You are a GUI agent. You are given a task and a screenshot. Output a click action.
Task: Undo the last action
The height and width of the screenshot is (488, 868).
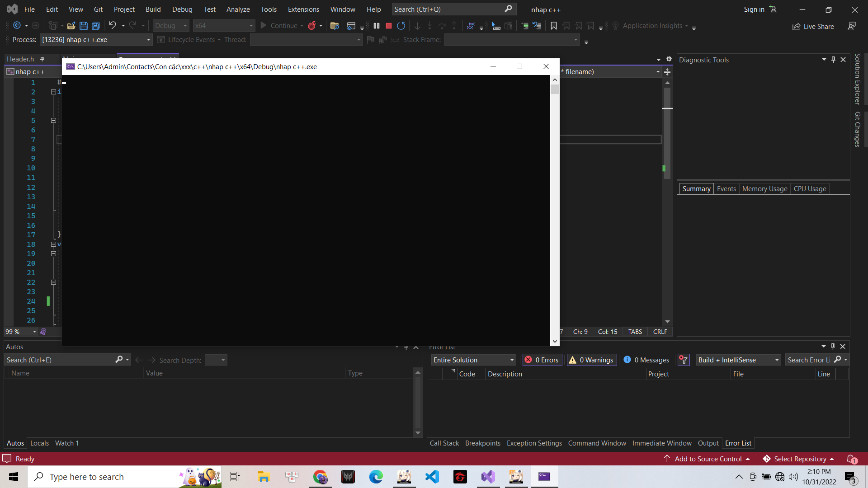point(113,26)
